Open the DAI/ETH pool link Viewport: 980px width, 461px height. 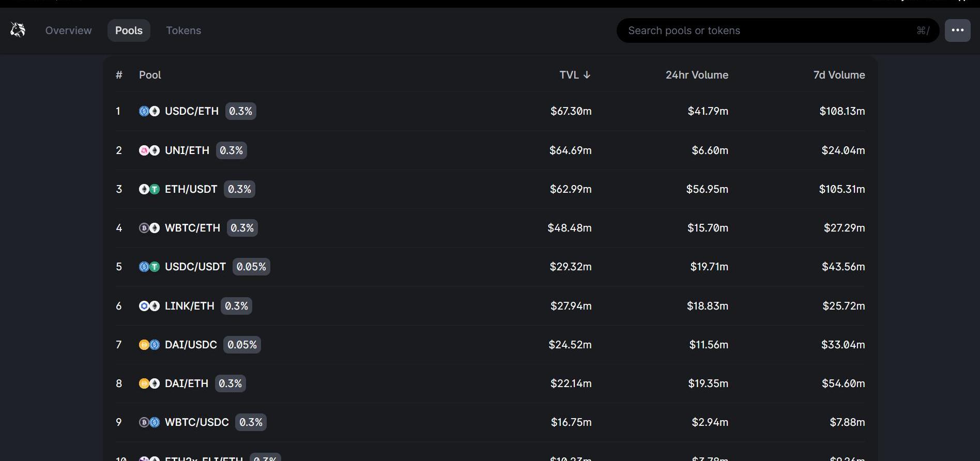coord(186,383)
